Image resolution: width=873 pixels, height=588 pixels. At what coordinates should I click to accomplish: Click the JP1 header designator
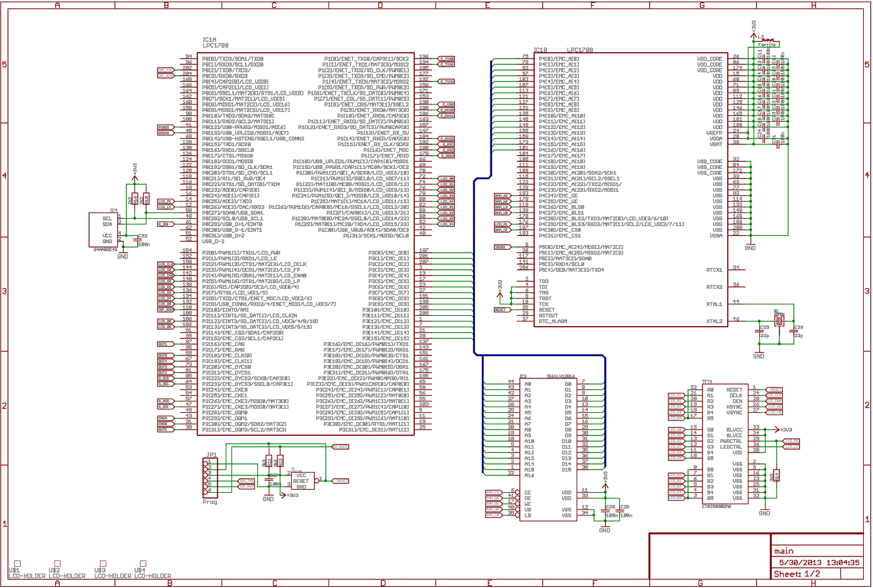(x=211, y=455)
